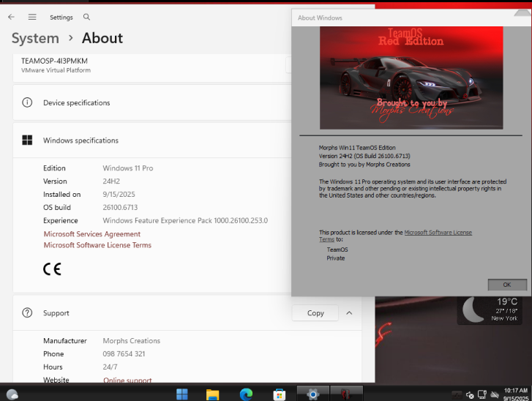Expand the Device specifications section
Viewport: 532px width, 401px height.
[x=152, y=102]
